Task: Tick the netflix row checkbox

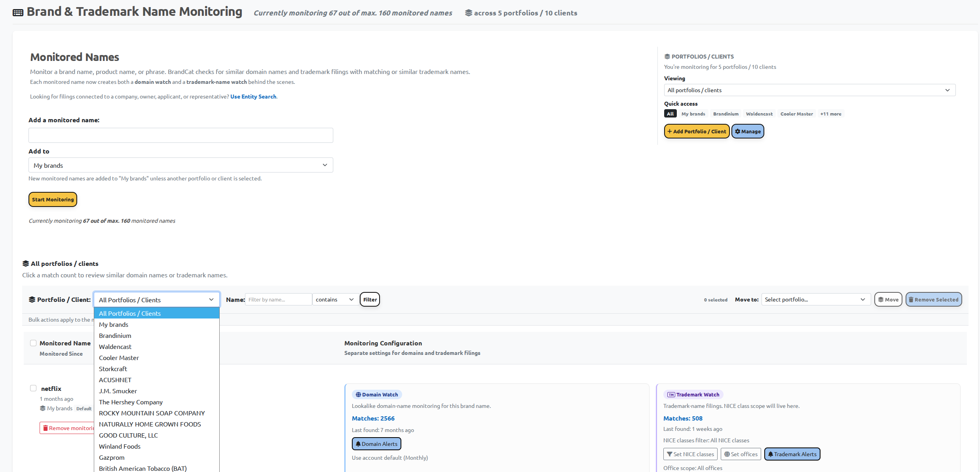Action: (x=33, y=388)
